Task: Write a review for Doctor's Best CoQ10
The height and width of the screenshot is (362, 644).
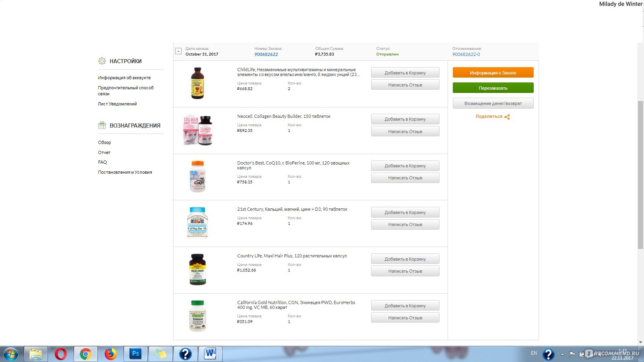Action: 405,178
